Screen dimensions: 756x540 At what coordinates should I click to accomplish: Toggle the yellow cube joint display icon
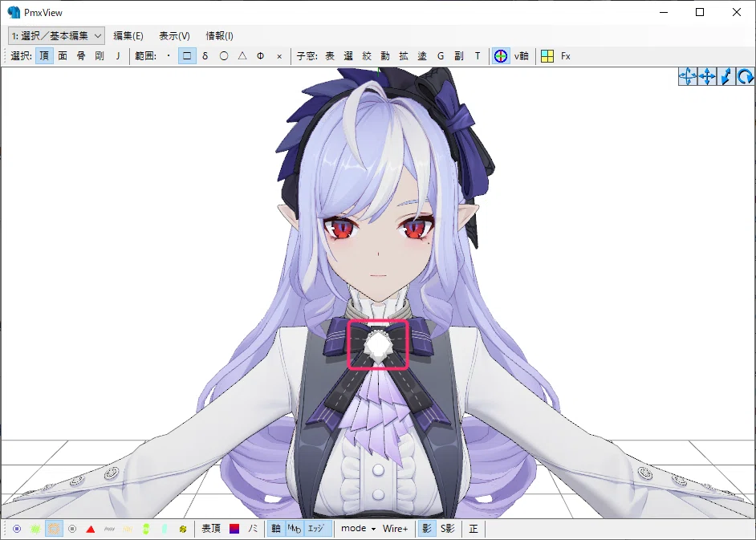tap(183, 529)
